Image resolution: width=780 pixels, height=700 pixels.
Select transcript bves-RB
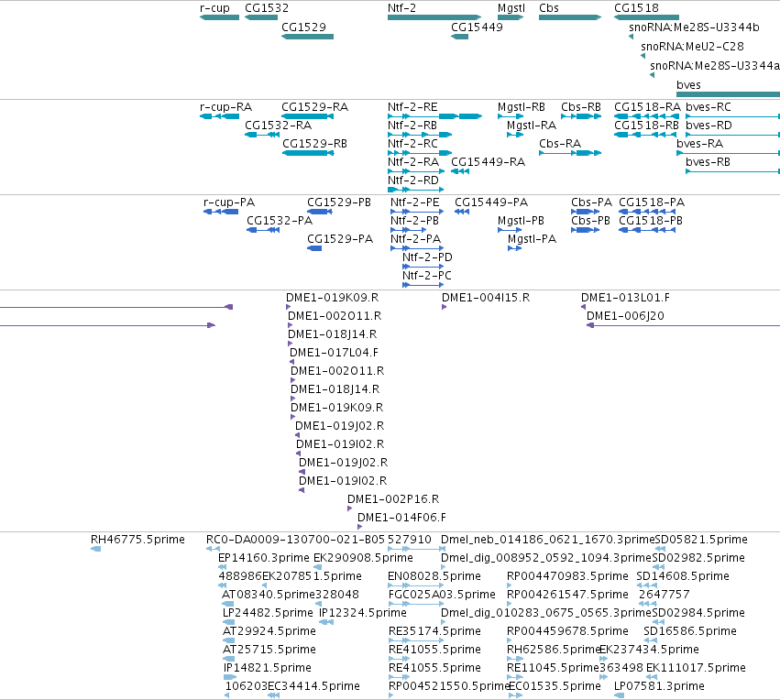click(x=732, y=171)
